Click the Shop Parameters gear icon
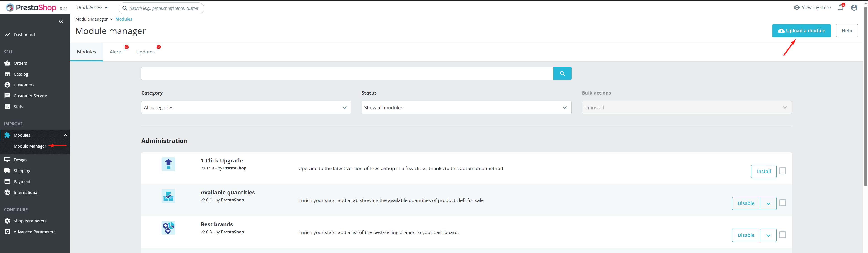The width and height of the screenshot is (868, 253). tap(7, 221)
